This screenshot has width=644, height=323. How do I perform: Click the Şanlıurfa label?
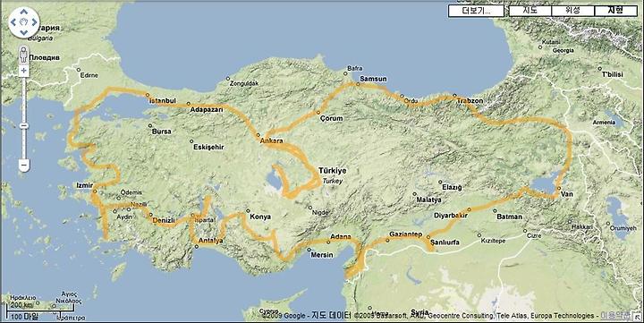tap(445, 242)
